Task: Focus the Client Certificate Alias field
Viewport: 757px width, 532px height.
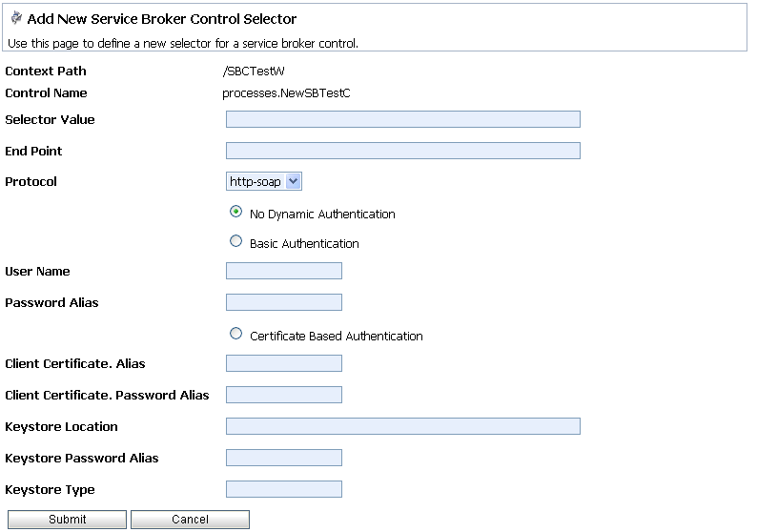Action: click(284, 363)
